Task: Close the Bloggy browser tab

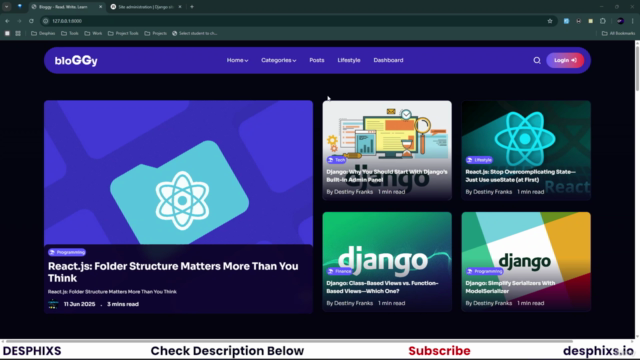Action: [100, 7]
